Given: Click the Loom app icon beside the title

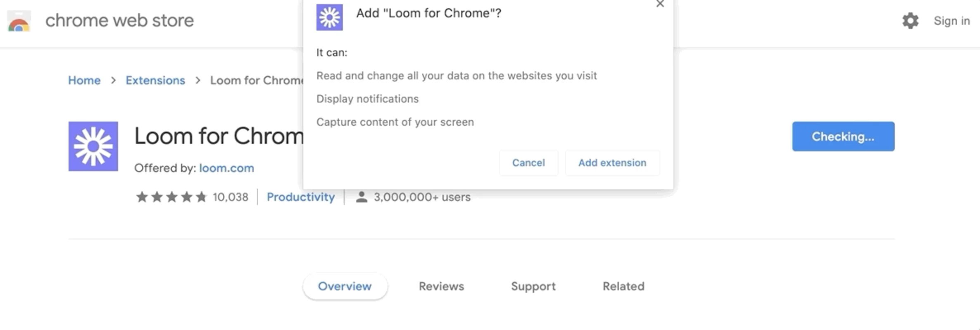Looking at the screenshot, I should pyautogui.click(x=93, y=146).
